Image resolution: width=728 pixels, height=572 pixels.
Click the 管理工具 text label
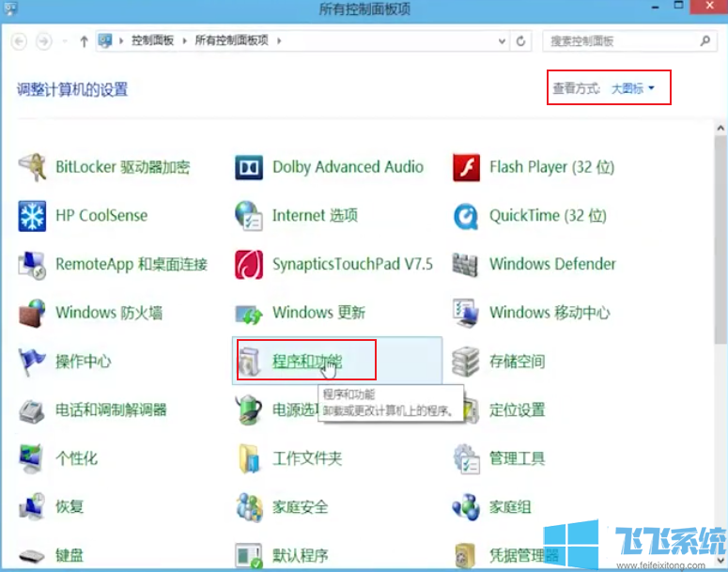[517, 458]
